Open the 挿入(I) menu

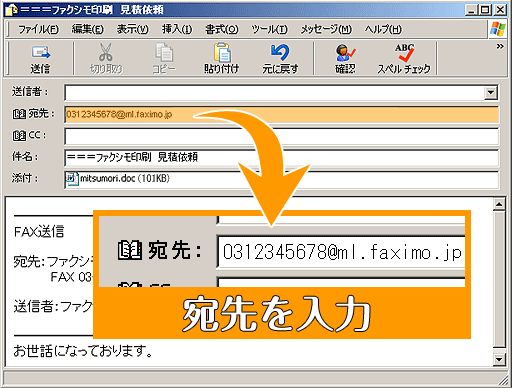click(x=177, y=29)
